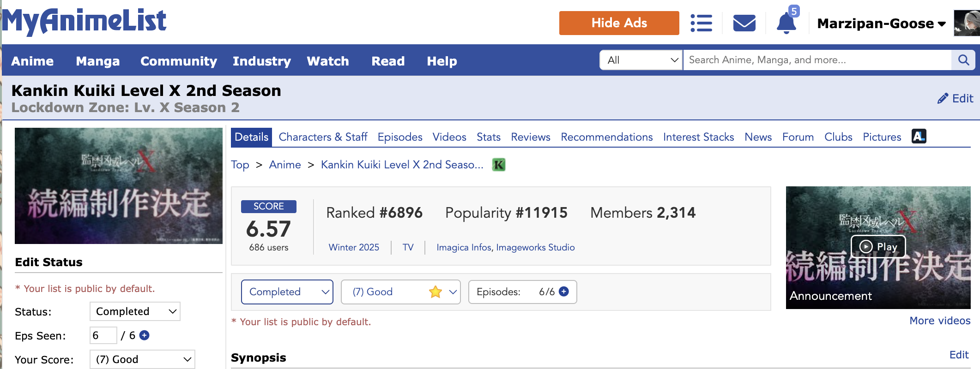Open the messages envelope icon

pyautogui.click(x=744, y=23)
